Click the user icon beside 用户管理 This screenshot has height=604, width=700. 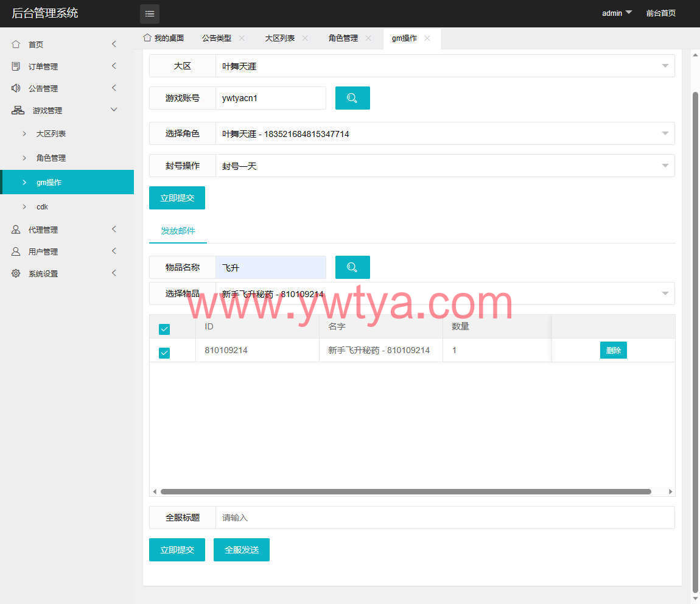click(x=16, y=251)
